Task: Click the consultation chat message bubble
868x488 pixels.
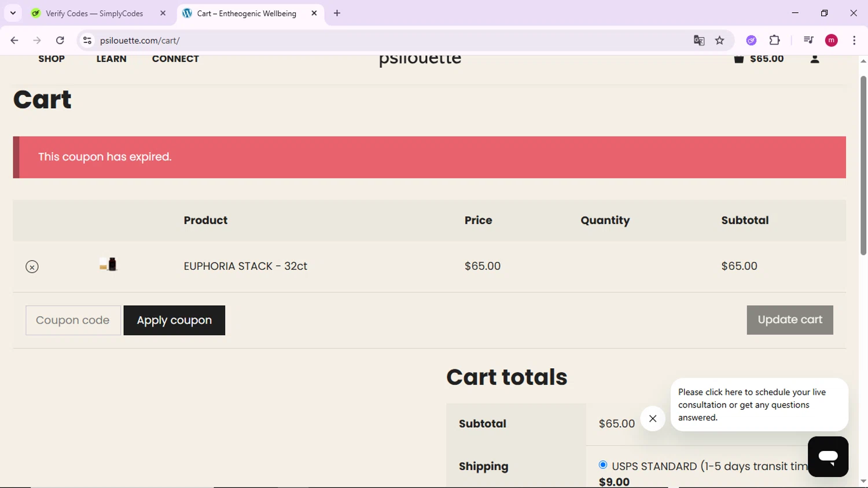Action: pos(759,405)
